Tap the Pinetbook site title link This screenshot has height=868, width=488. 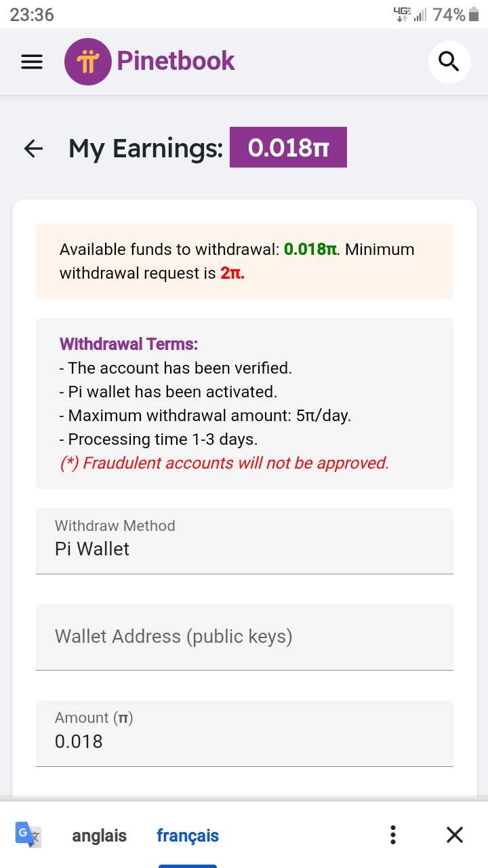coord(176,61)
